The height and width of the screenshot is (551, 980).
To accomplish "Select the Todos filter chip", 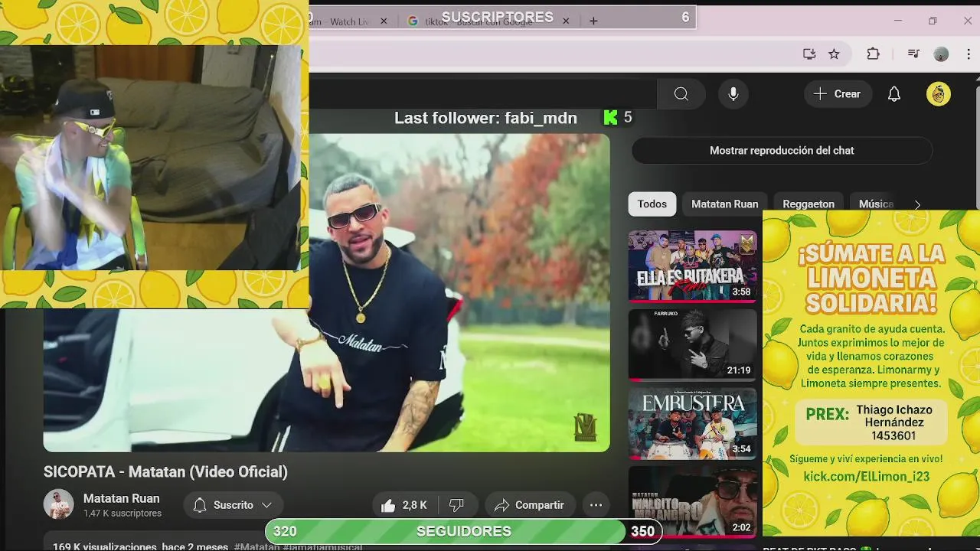I will point(652,204).
